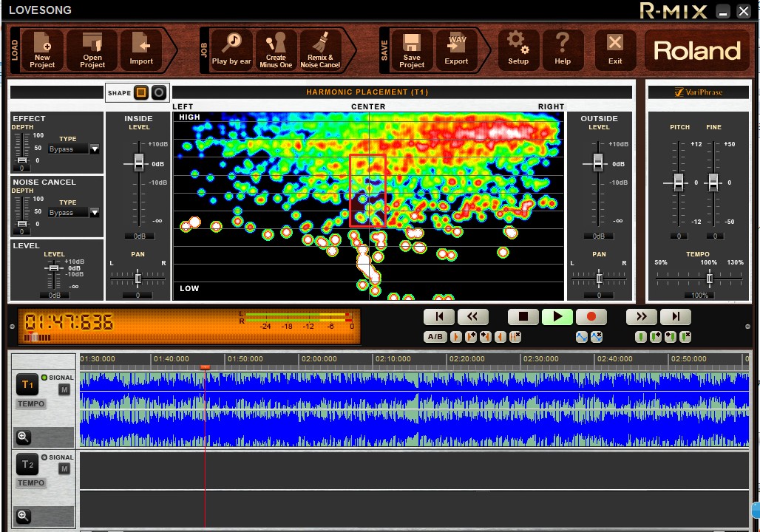Delete the blue automation curve
The image size is (760, 532).
point(597,337)
